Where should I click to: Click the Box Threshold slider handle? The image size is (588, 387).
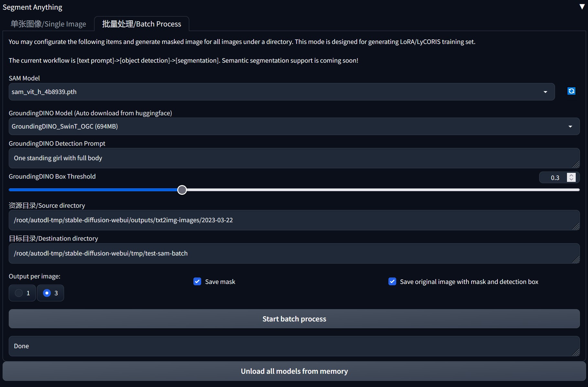[x=182, y=190]
